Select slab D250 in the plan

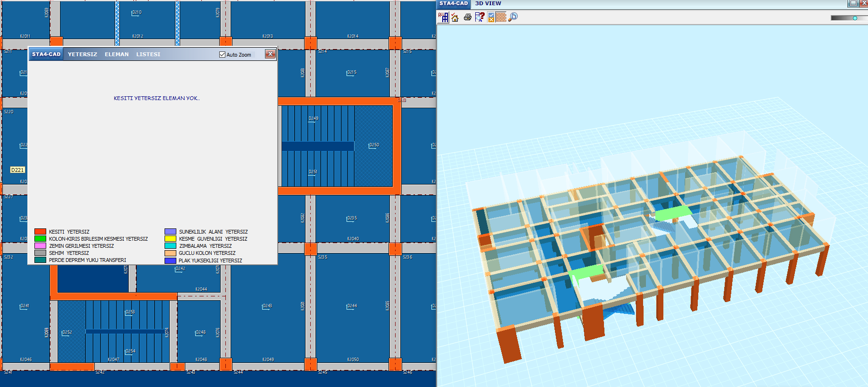point(373,145)
